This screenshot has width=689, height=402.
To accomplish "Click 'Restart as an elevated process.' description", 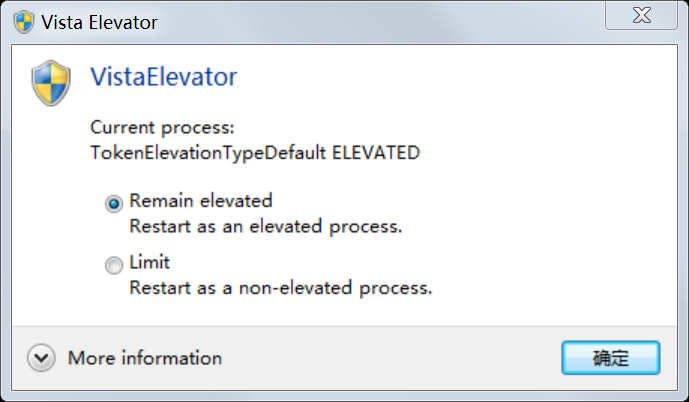I will pos(265,226).
